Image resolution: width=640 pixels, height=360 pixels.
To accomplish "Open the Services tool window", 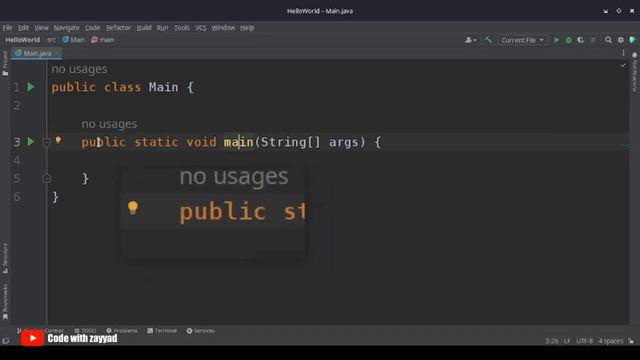I will tap(200, 331).
